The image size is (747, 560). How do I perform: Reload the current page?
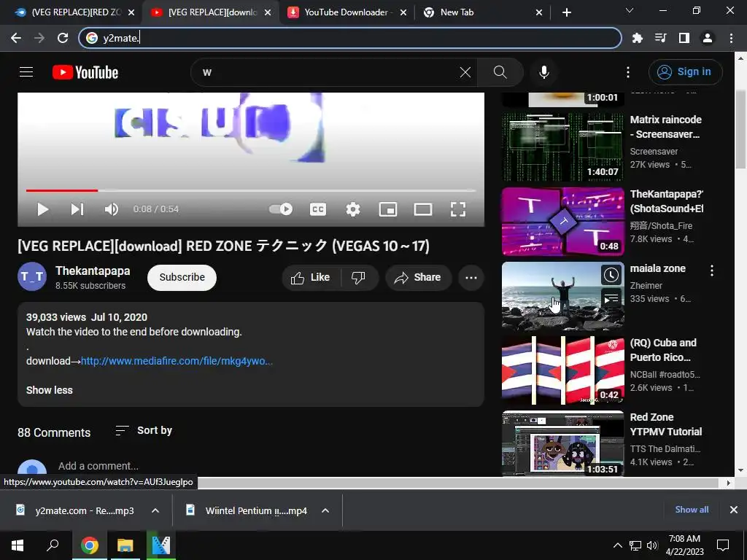click(63, 38)
